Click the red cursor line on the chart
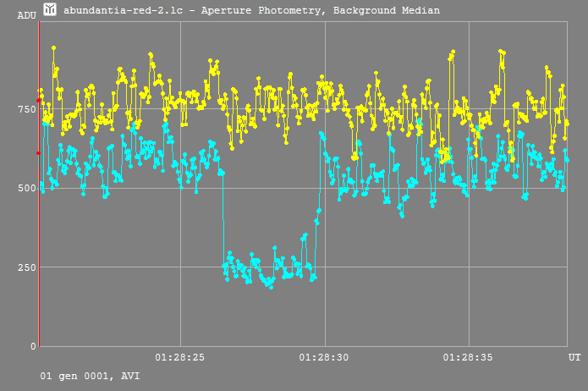Screen dimensions: 588x391 (x=39, y=184)
